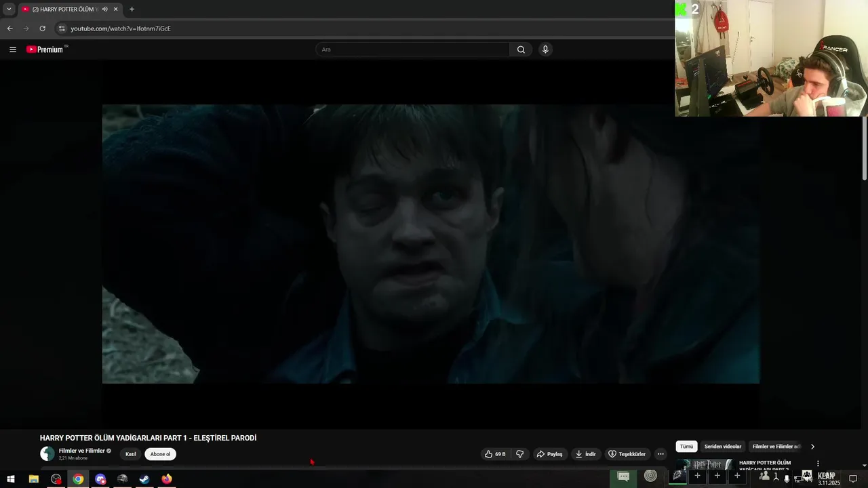Click the Chrome address bar URL
This screenshot has height=488, width=868.
[x=121, y=28]
